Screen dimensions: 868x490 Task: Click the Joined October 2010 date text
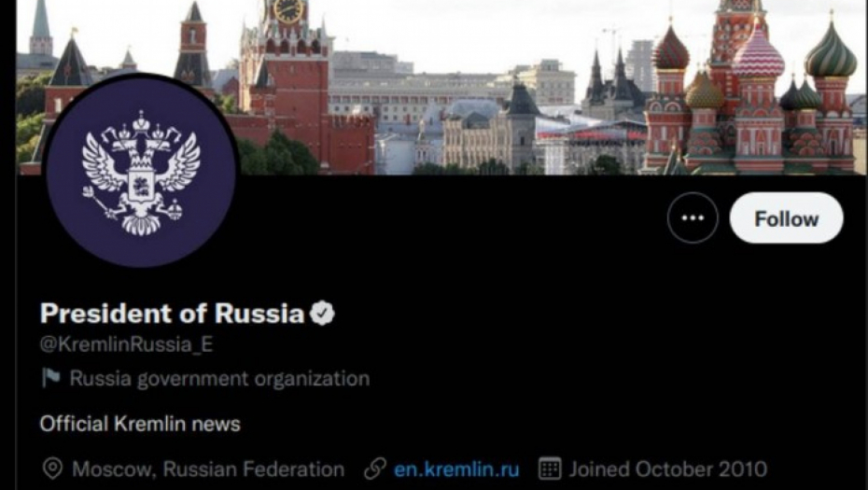pyautogui.click(x=668, y=469)
